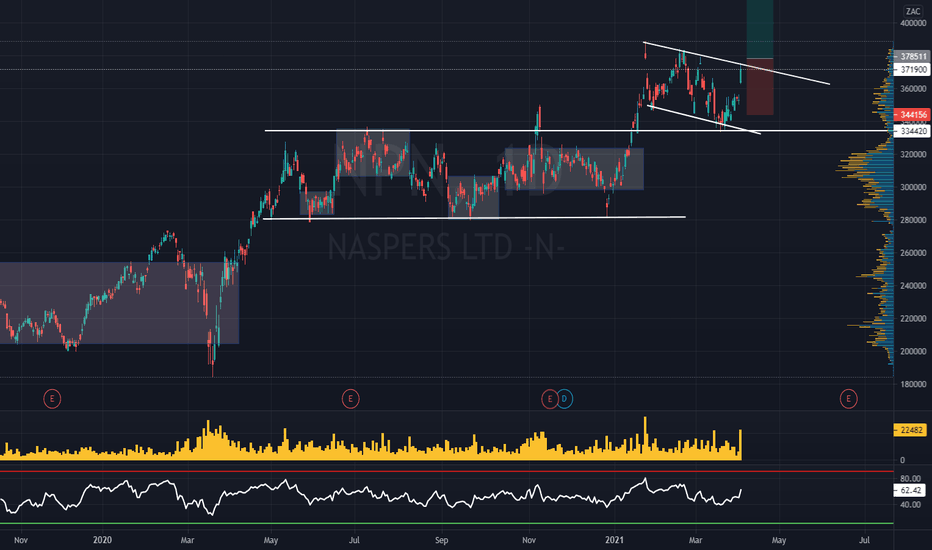Open the ZAC currency selector
This screenshot has height=550, width=932.
tap(912, 11)
